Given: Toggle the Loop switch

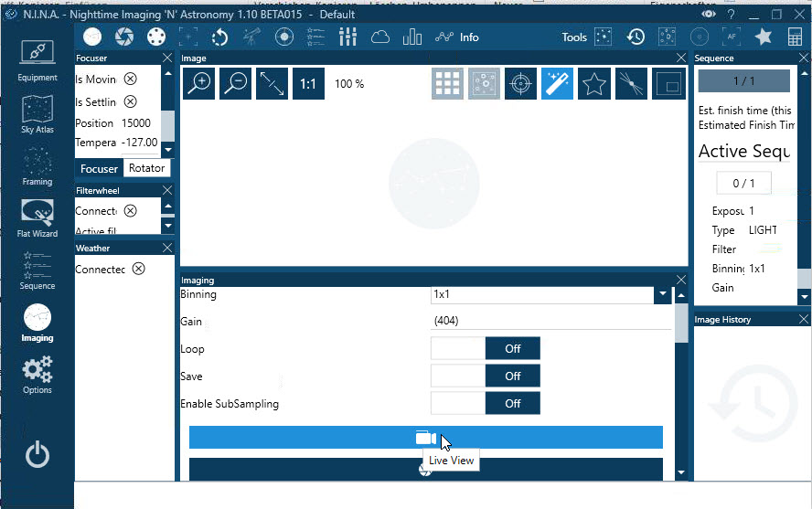Looking at the screenshot, I should [485, 348].
